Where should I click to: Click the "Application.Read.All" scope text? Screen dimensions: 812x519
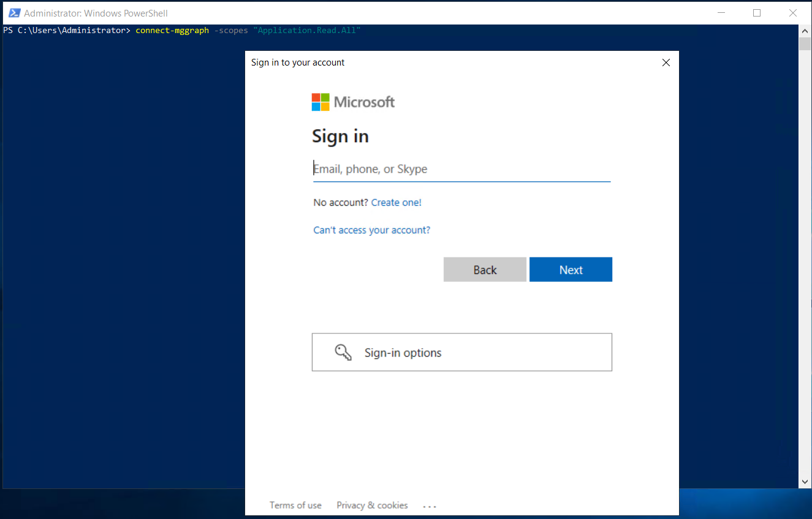pos(307,31)
